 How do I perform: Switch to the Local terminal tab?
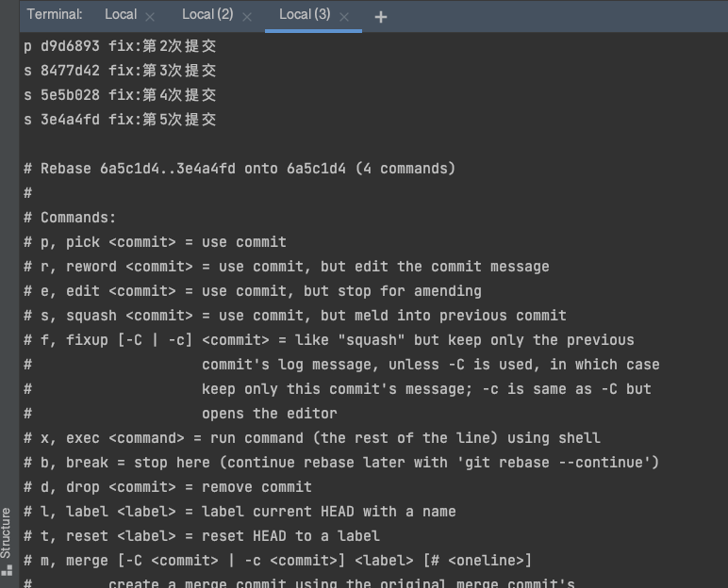click(121, 14)
